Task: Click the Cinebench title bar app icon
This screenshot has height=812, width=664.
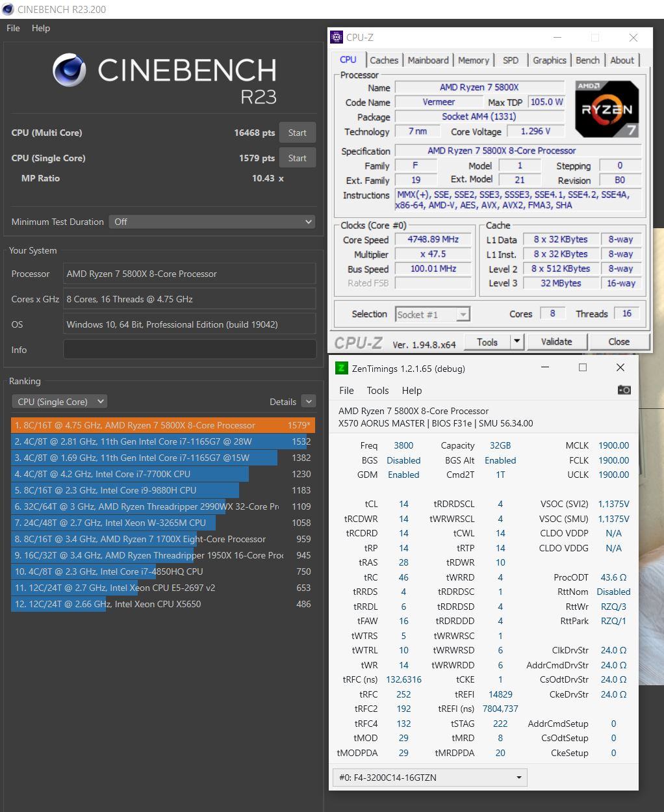Action: tap(8, 9)
